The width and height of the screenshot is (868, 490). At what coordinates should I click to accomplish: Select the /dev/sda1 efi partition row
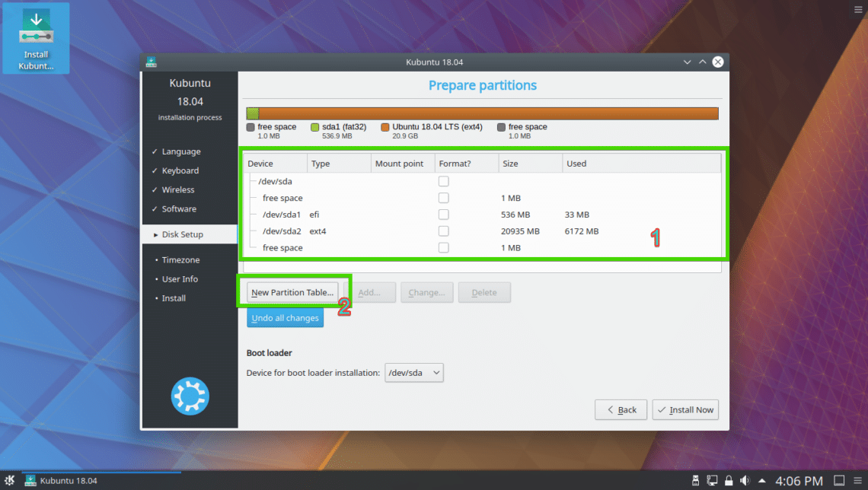(x=482, y=215)
